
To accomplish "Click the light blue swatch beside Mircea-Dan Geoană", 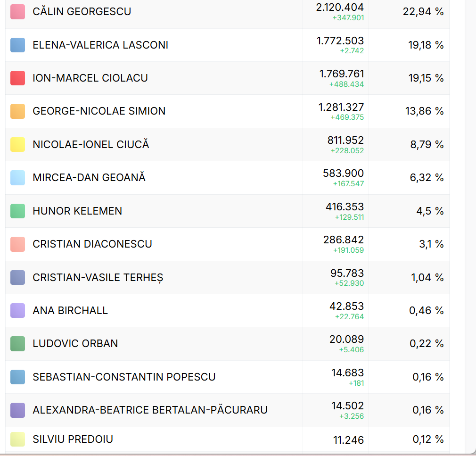I will (17, 177).
